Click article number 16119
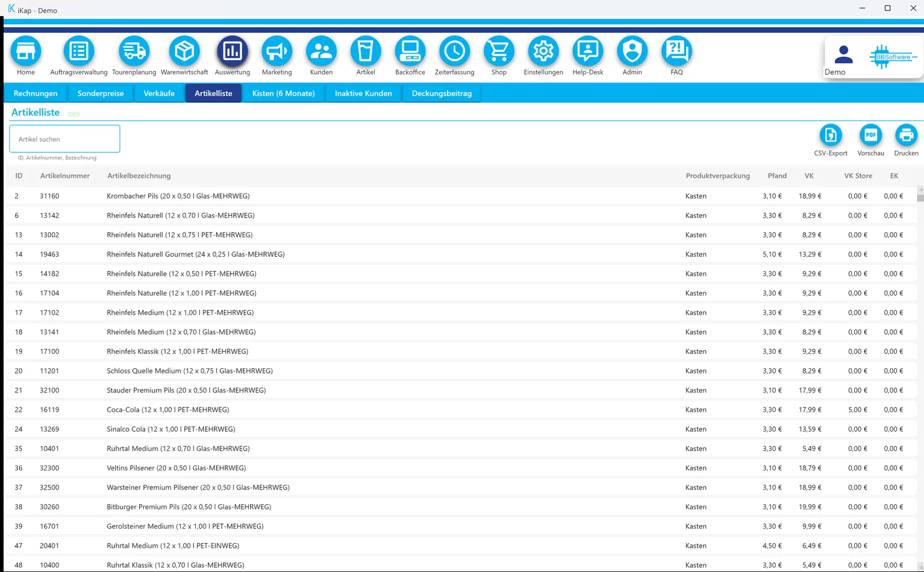Viewport: 924px width, 572px height. click(x=50, y=410)
